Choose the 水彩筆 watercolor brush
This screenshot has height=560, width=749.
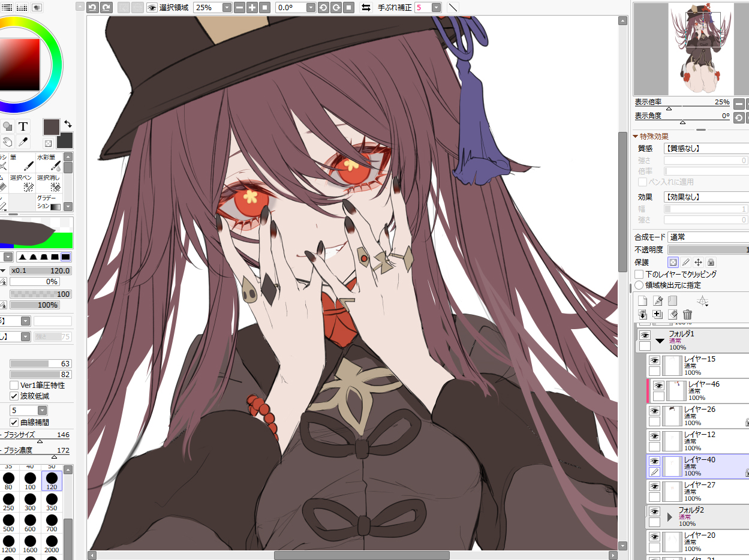coord(49,163)
